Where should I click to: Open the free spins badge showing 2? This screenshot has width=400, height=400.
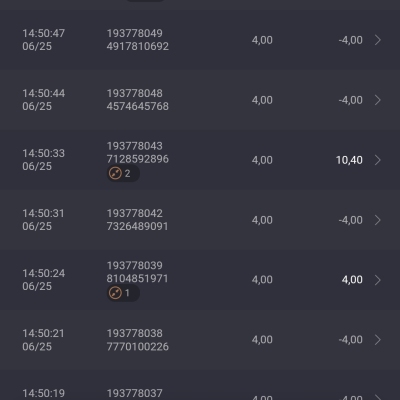(123, 174)
